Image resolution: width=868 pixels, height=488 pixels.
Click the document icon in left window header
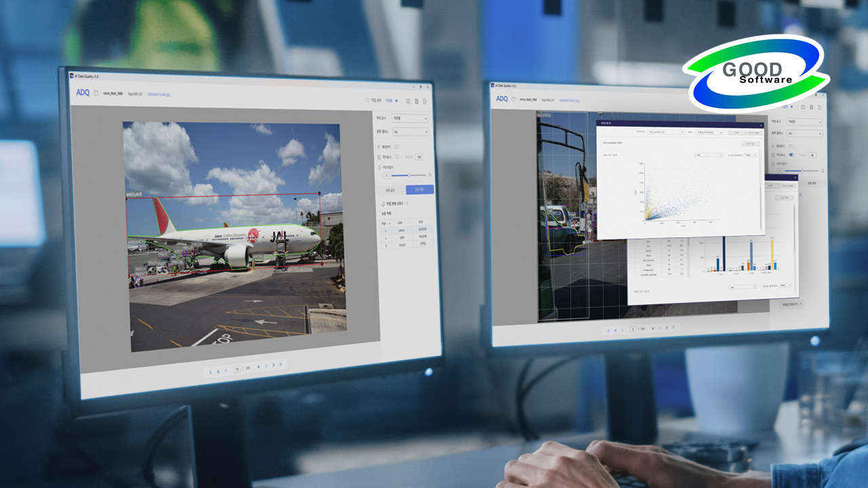(416, 101)
